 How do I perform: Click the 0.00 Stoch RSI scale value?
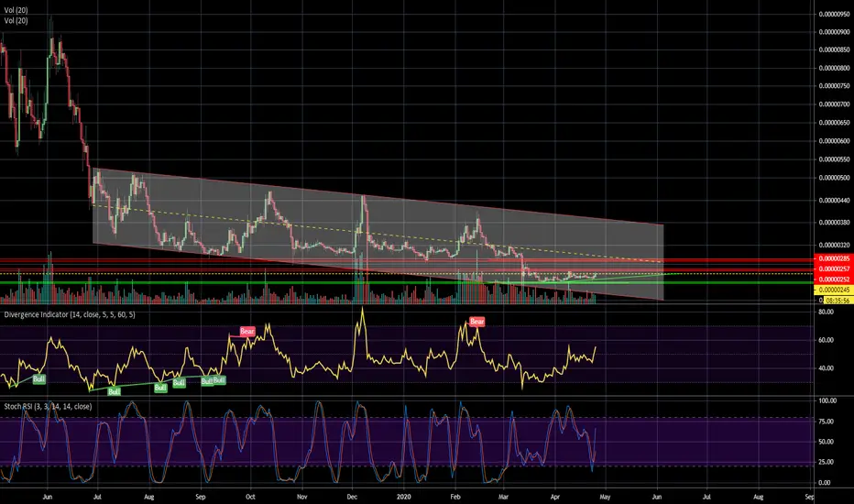click(x=825, y=483)
